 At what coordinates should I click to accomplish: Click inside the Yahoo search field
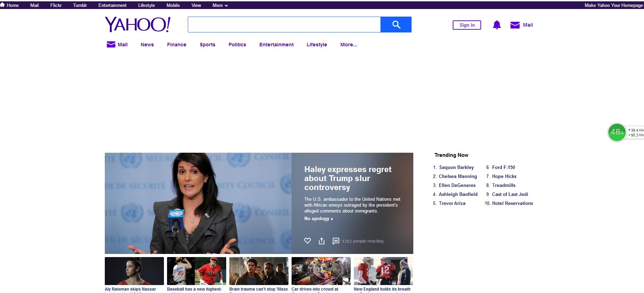pyautogui.click(x=284, y=25)
